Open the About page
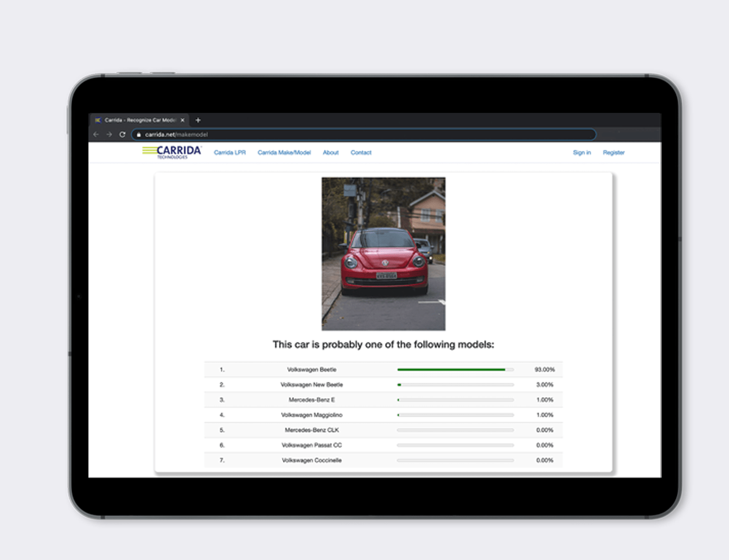The image size is (729, 560). 331,152
